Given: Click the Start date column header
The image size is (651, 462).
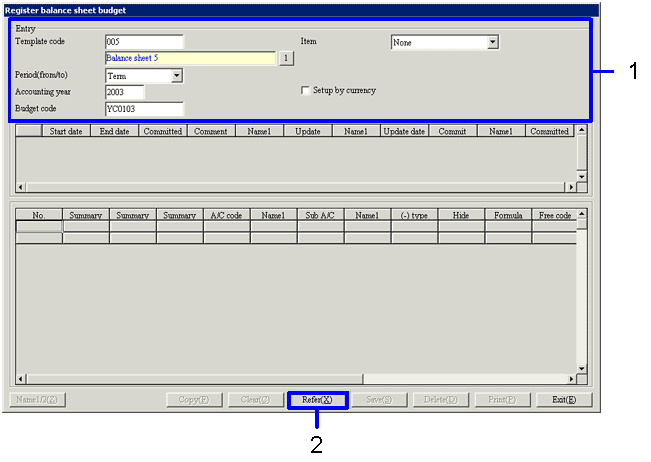Looking at the screenshot, I should click(66, 131).
